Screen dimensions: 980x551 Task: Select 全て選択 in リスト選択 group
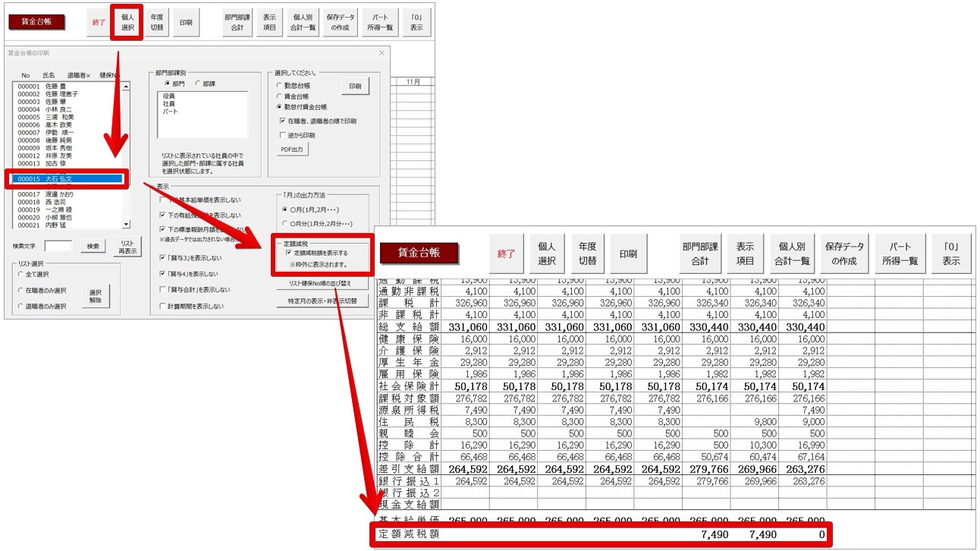(x=21, y=274)
